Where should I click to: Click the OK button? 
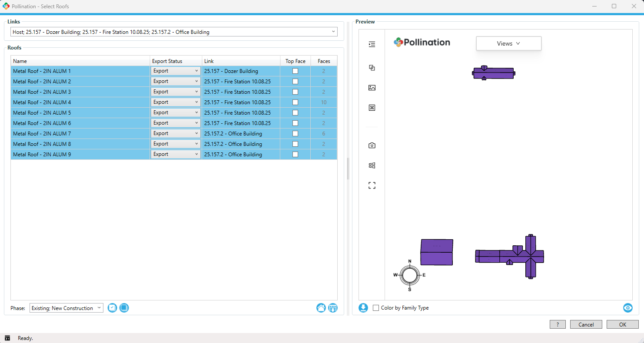tap(622, 324)
